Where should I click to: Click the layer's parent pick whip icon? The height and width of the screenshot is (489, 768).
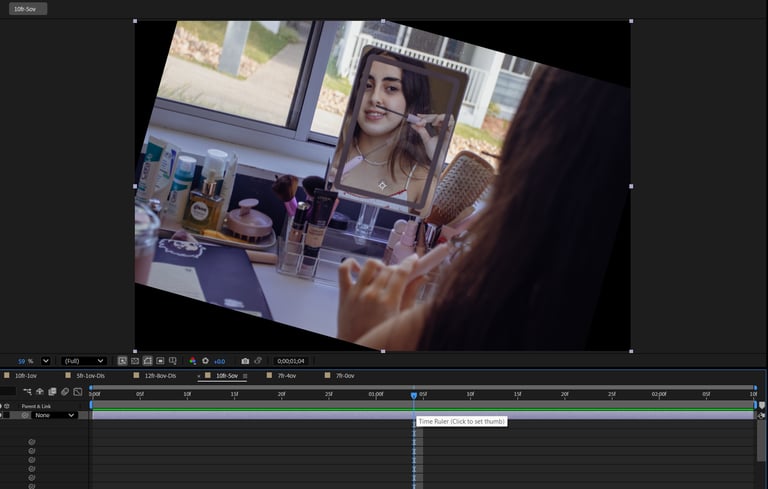[24, 415]
